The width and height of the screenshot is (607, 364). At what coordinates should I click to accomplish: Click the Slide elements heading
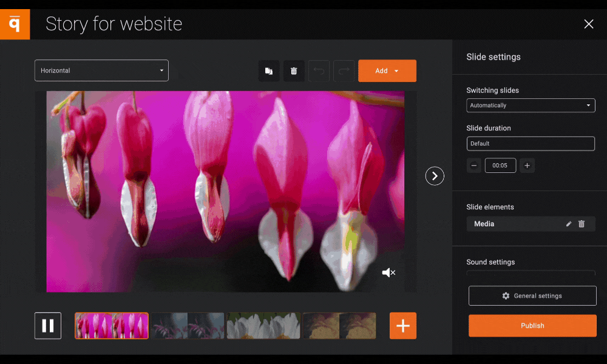[x=490, y=207]
